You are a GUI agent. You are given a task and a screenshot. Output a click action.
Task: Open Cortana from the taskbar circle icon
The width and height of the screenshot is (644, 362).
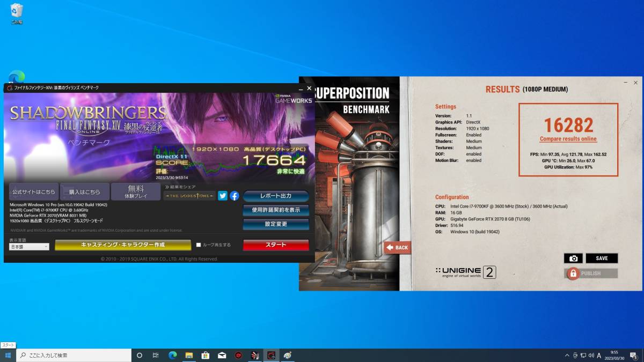pos(140,355)
